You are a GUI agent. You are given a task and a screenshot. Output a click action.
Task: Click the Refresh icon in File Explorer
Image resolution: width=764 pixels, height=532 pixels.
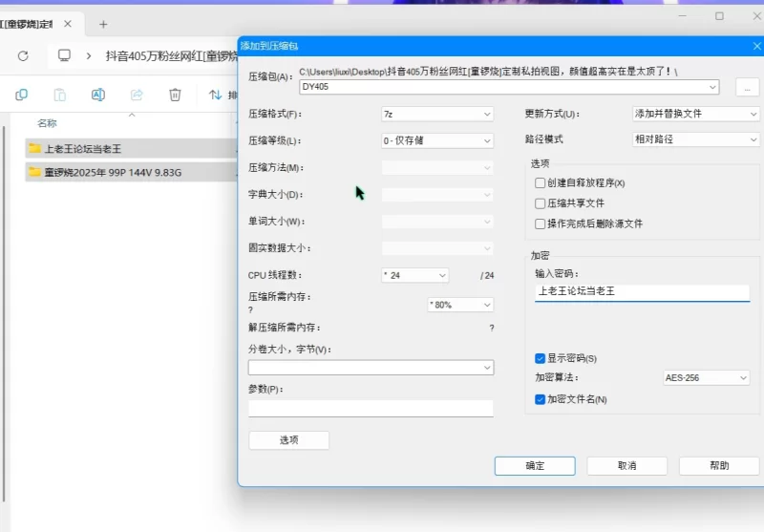tap(23, 56)
